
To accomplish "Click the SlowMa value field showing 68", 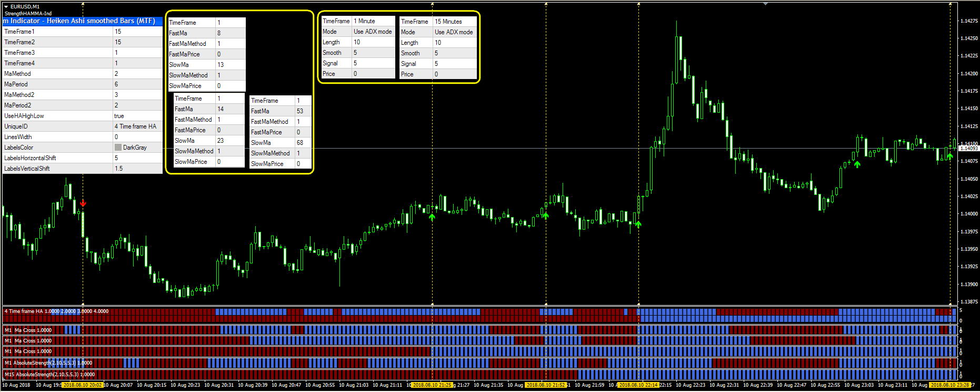I will (303, 143).
